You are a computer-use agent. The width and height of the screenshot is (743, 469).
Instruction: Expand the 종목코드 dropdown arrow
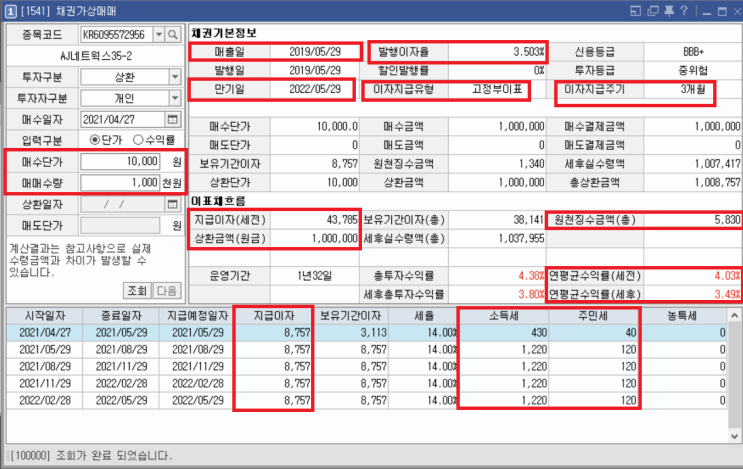[159, 35]
